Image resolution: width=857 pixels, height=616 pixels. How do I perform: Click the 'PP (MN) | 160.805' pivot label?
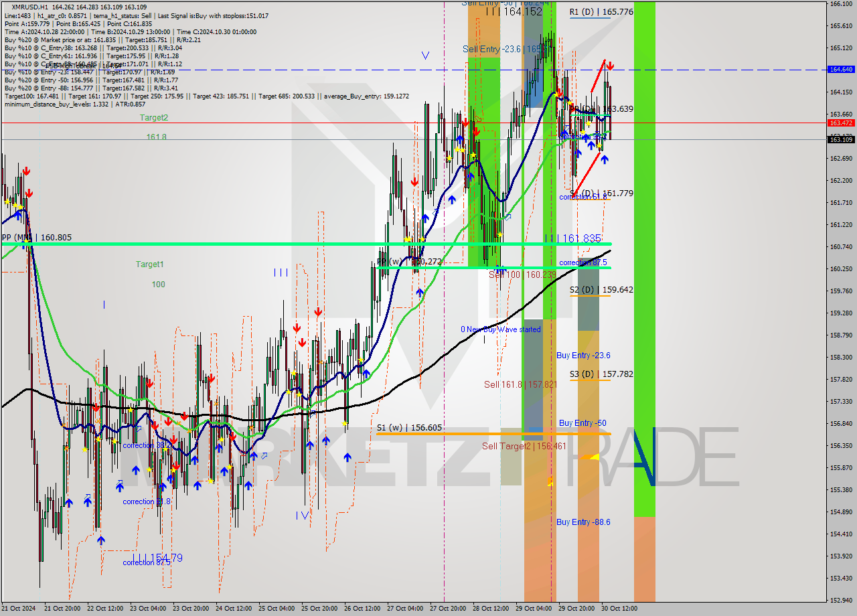click(x=37, y=238)
